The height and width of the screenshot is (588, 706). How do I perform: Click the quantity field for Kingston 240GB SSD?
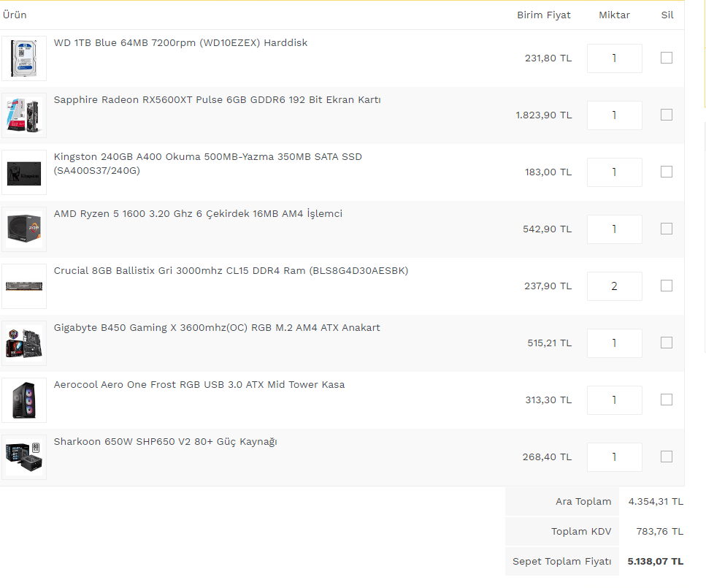(614, 172)
